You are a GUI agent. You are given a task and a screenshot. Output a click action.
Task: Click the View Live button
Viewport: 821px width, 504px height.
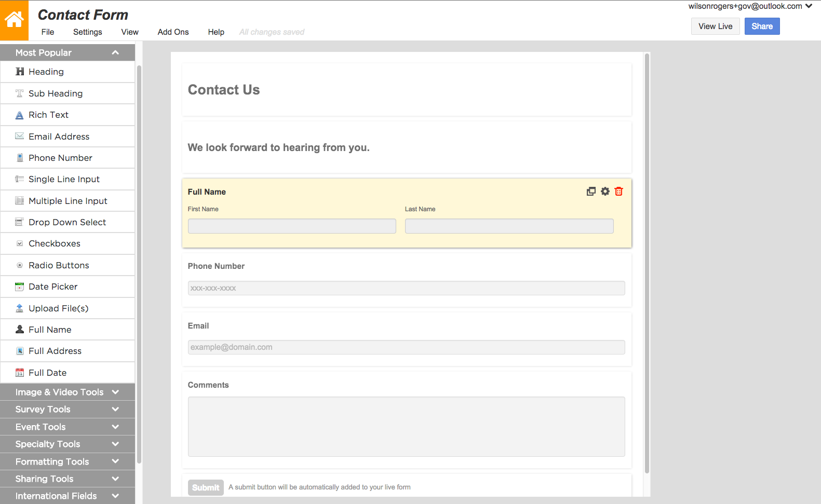(715, 26)
